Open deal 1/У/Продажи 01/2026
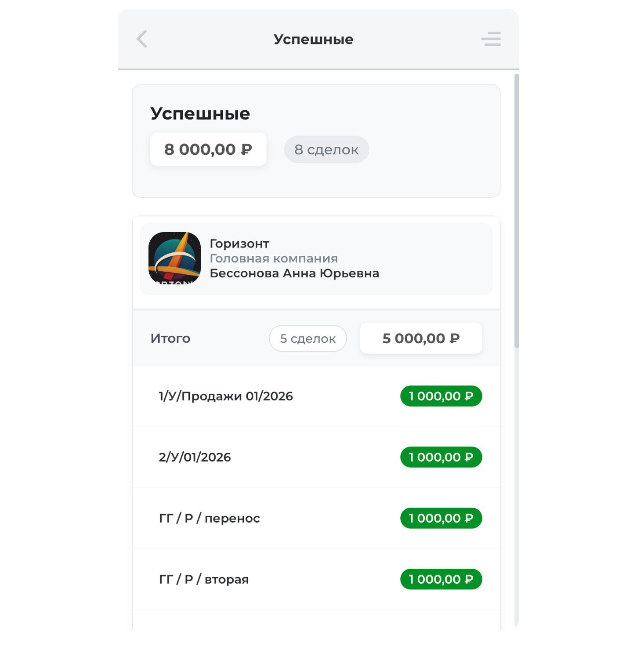This screenshot has width=644, height=665. click(x=226, y=396)
